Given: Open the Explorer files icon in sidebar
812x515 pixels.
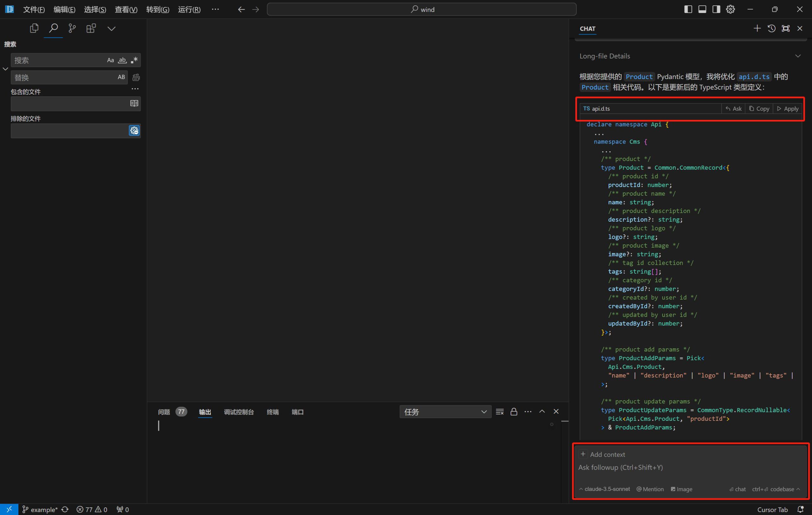Looking at the screenshot, I should click(x=34, y=28).
